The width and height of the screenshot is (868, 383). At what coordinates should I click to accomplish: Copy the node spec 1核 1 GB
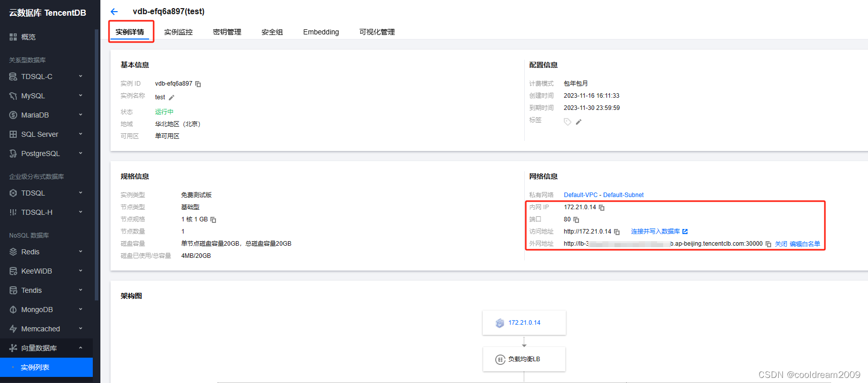click(x=213, y=220)
